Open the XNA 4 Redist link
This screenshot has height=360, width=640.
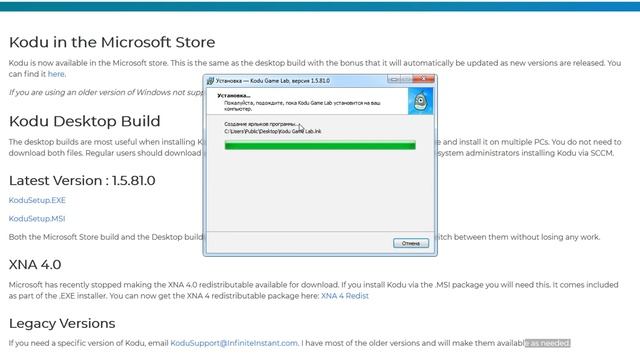345,296
